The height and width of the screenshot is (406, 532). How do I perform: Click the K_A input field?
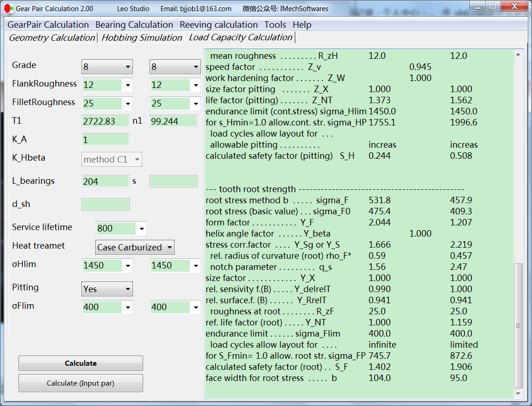click(x=106, y=140)
